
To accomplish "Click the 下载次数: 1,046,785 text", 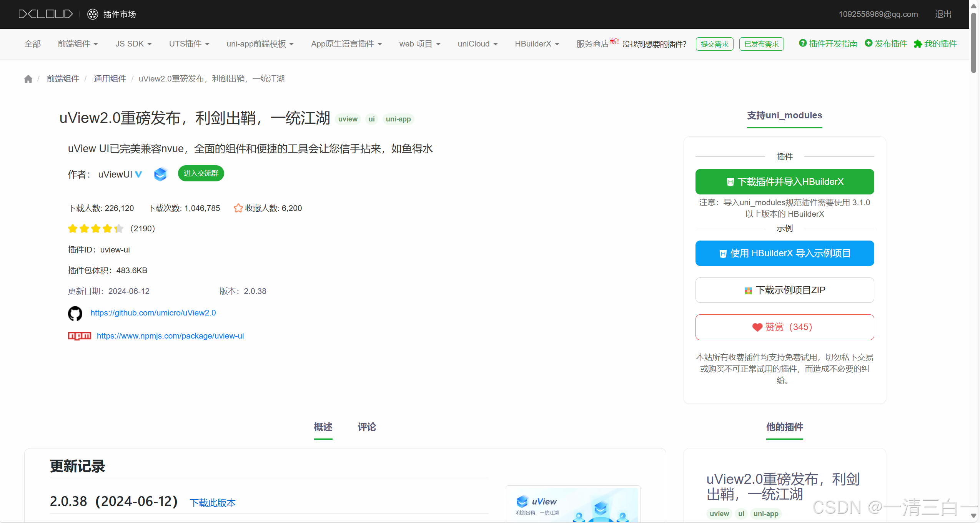I will pos(184,208).
